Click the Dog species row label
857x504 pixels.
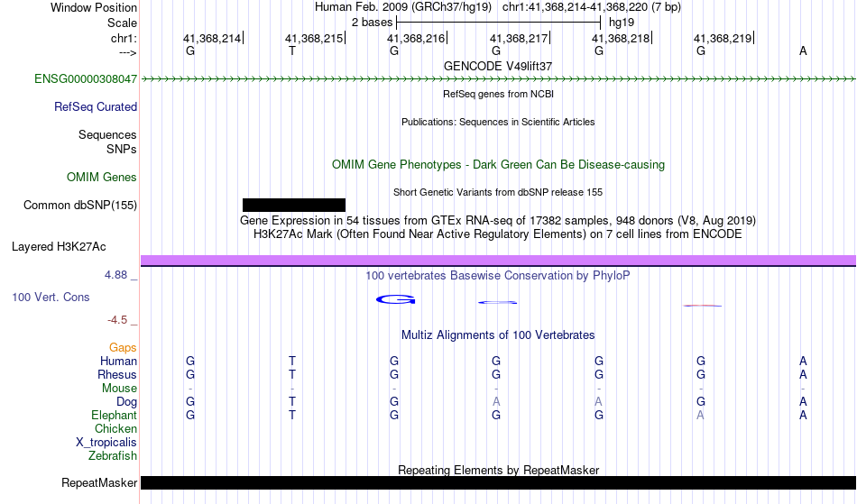126,402
